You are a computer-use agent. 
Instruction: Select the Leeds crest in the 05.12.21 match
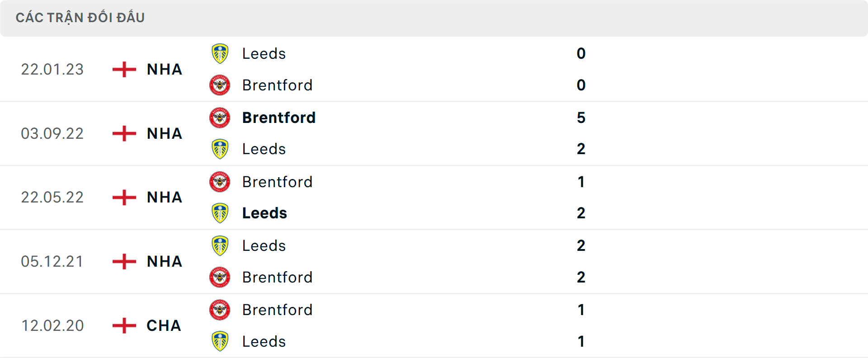point(220,245)
